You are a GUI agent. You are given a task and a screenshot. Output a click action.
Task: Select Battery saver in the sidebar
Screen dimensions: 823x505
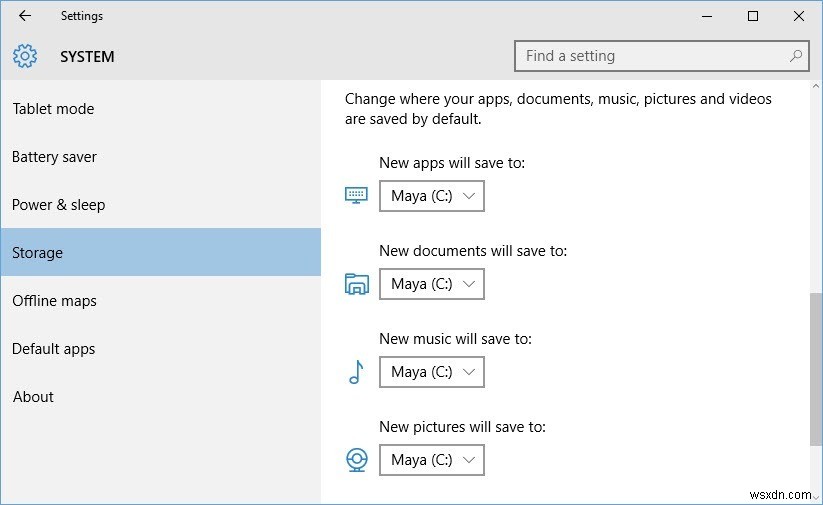[x=161, y=156]
